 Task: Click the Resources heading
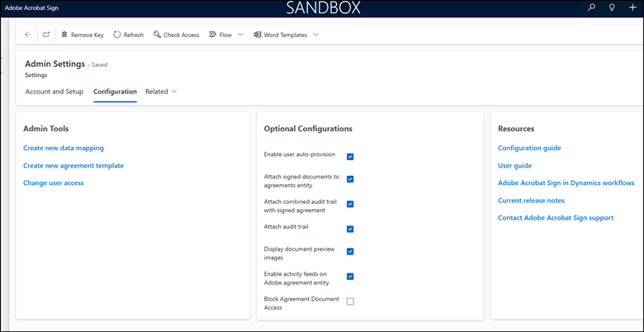coord(516,129)
